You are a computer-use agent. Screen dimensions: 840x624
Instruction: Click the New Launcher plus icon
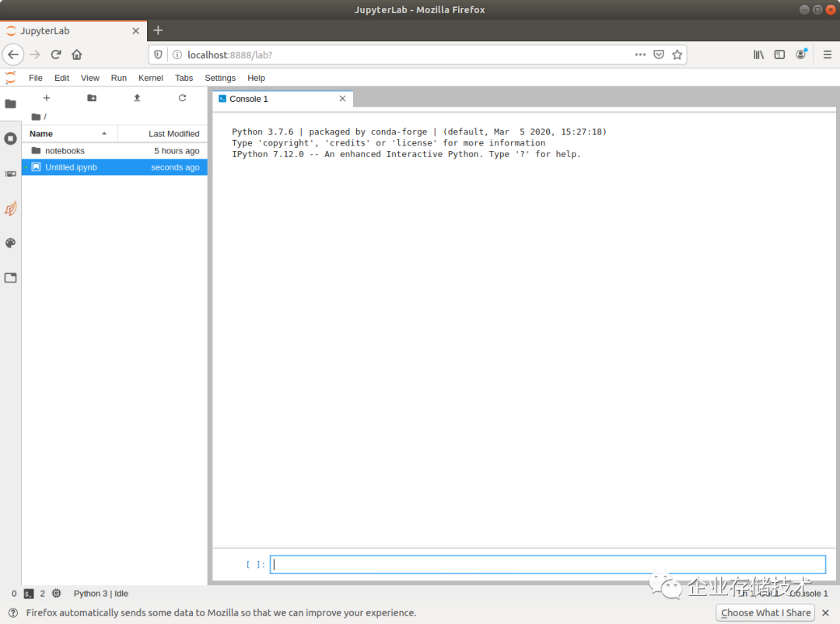(47, 97)
